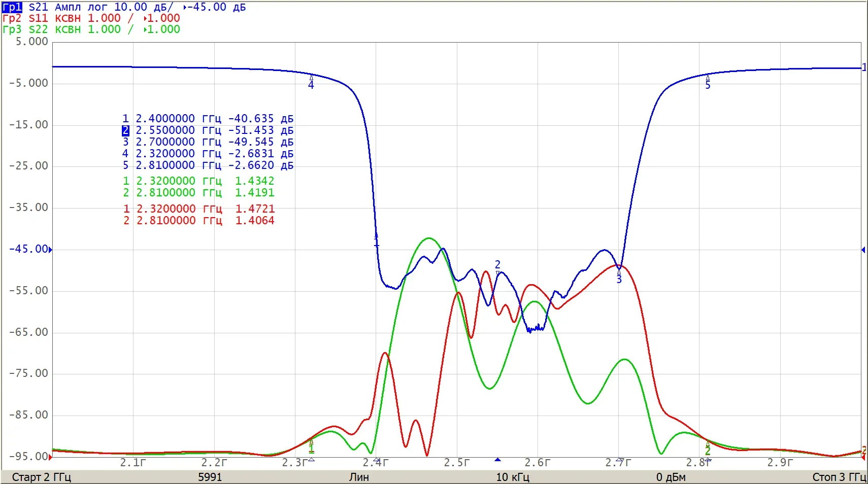Click red marker row 2.8100000 ГГц 1.4064

[x=198, y=221]
